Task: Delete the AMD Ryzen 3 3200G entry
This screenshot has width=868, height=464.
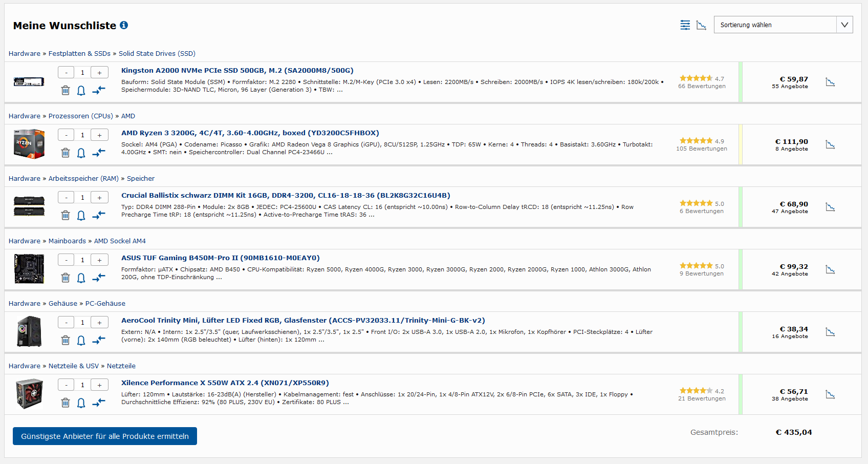Action: [66, 153]
